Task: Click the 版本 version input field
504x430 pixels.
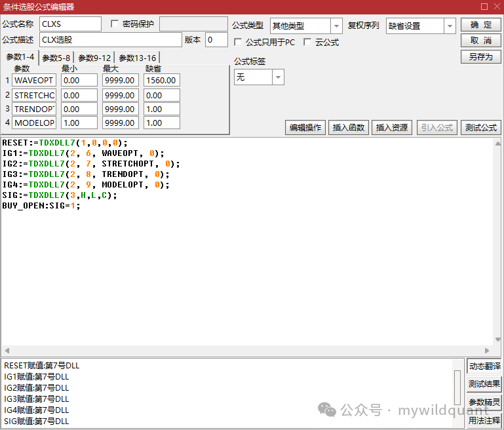Action: (216, 39)
